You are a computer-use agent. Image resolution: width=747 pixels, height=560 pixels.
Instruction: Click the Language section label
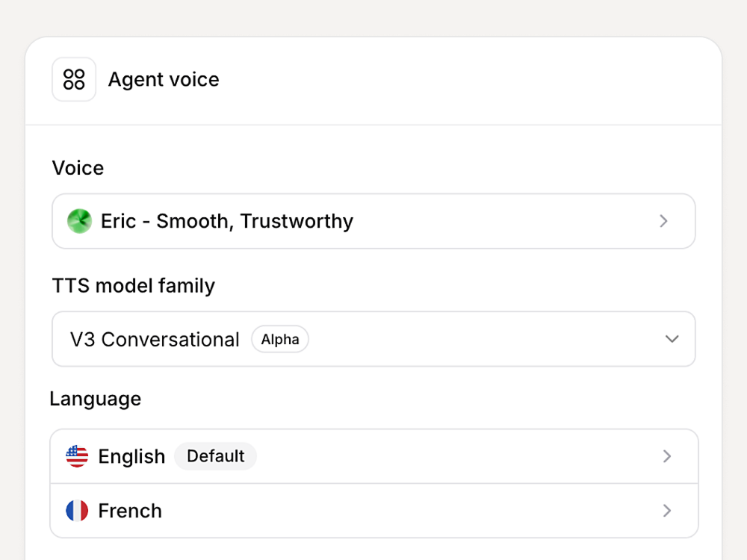coord(95,399)
